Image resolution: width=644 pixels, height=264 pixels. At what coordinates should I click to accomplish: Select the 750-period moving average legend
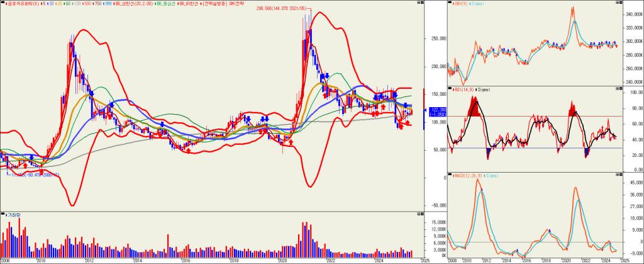tap(97, 3)
